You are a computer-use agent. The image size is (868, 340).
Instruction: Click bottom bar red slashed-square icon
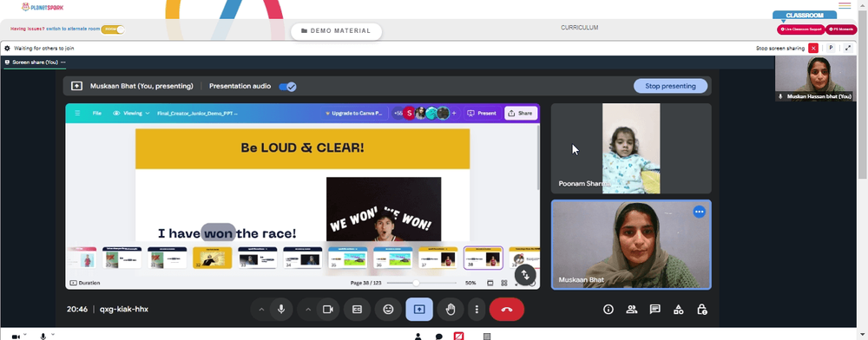point(459,336)
